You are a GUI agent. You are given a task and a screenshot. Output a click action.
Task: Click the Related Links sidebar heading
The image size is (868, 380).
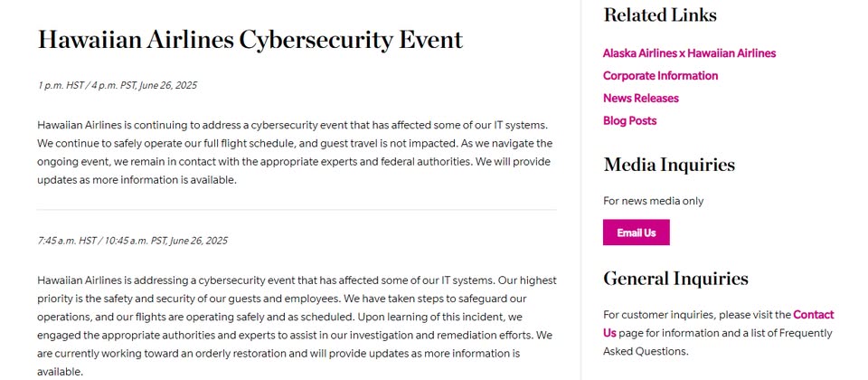pyautogui.click(x=660, y=14)
